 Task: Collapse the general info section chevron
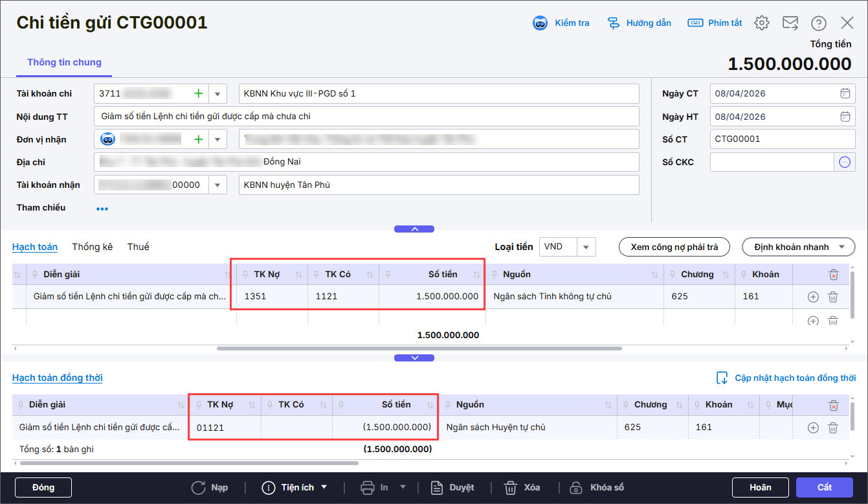414,229
